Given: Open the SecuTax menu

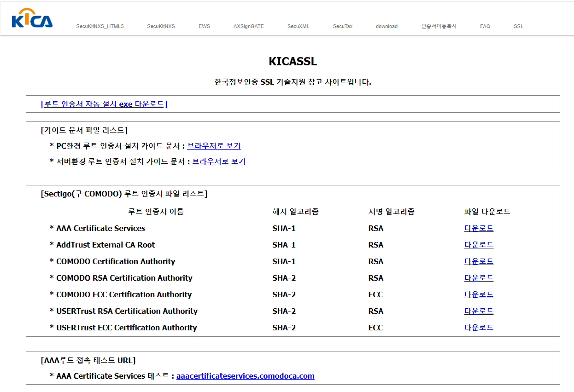Looking at the screenshot, I should [x=343, y=26].
